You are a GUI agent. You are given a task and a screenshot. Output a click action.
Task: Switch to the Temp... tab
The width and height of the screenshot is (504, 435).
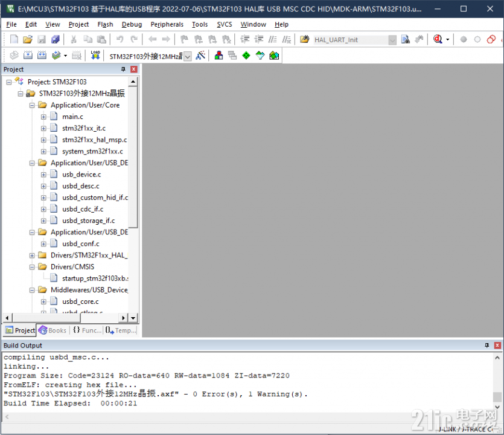(x=121, y=330)
